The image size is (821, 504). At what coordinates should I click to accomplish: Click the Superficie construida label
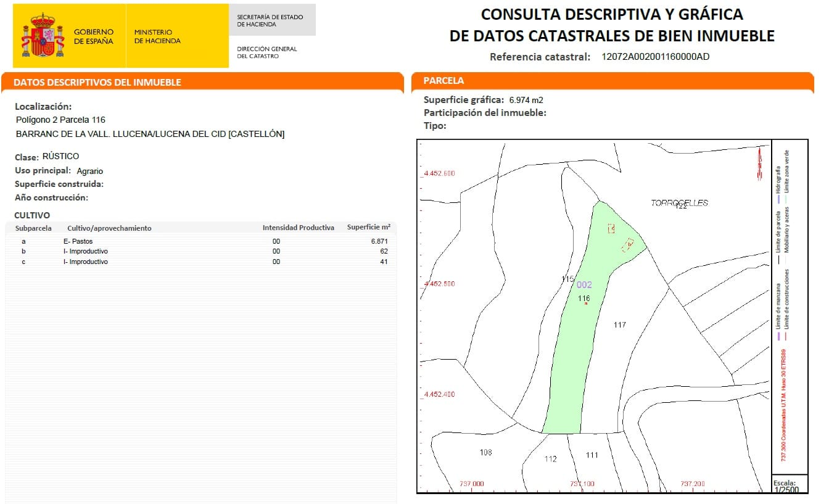click(x=59, y=184)
